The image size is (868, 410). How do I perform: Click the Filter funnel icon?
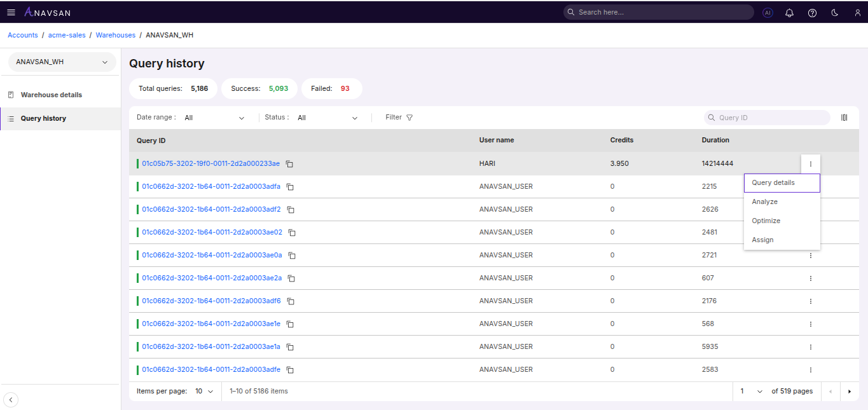point(410,118)
